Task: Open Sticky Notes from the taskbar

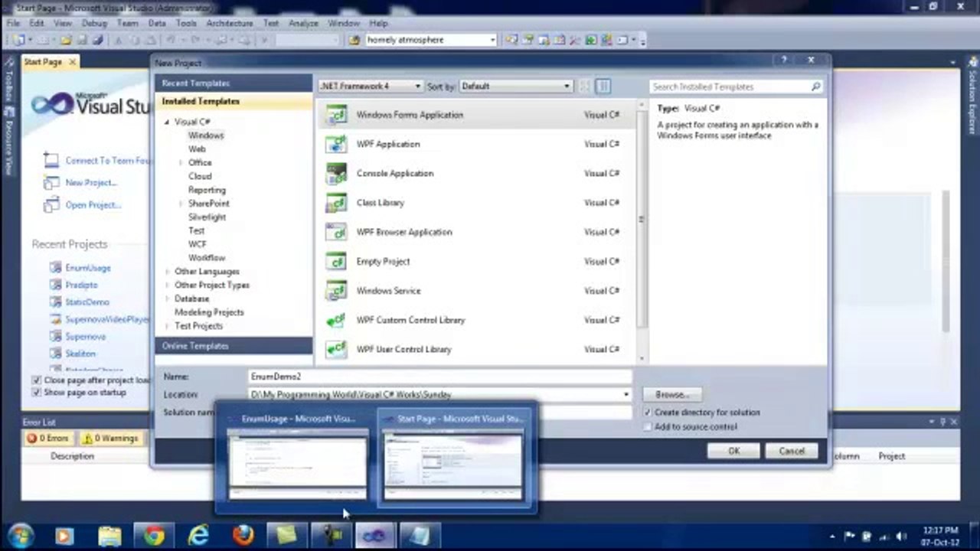Action: [x=287, y=536]
